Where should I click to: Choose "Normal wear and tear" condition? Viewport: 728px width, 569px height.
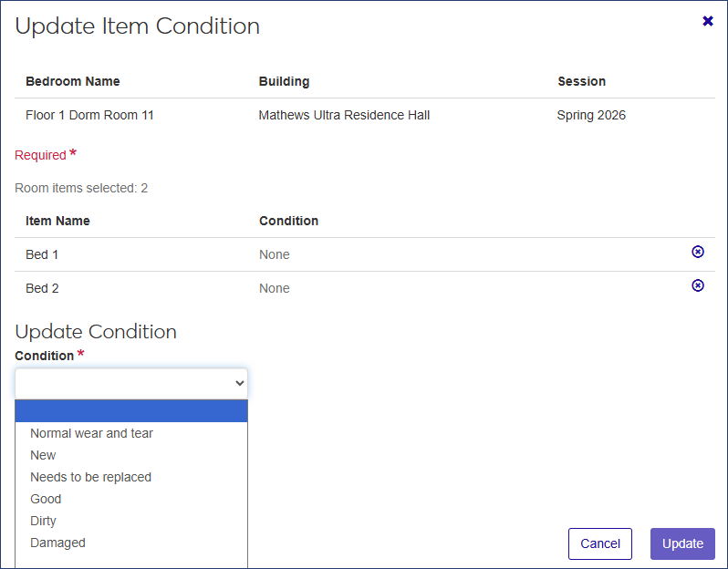(x=91, y=433)
